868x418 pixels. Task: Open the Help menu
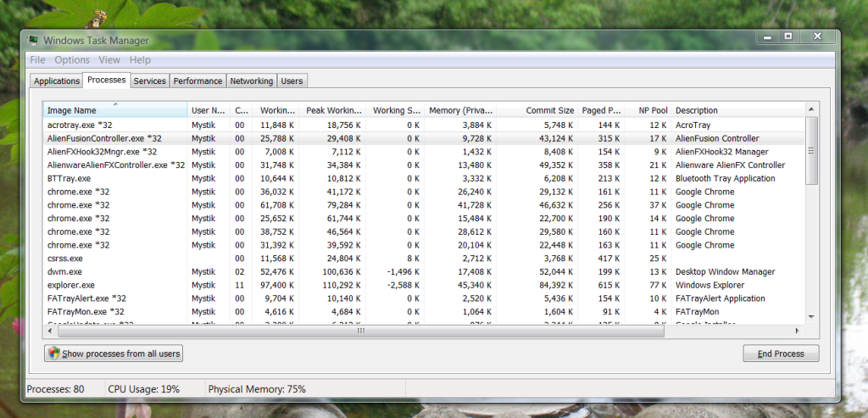[140, 60]
